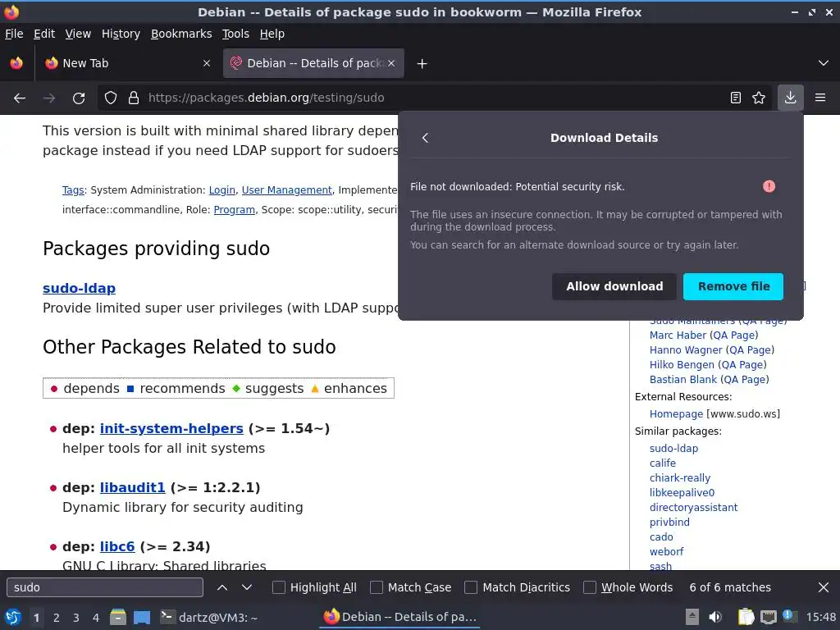Viewport: 840px width, 630px height.
Task: Open Hanno Wagner maintainer link
Action: 686,350
